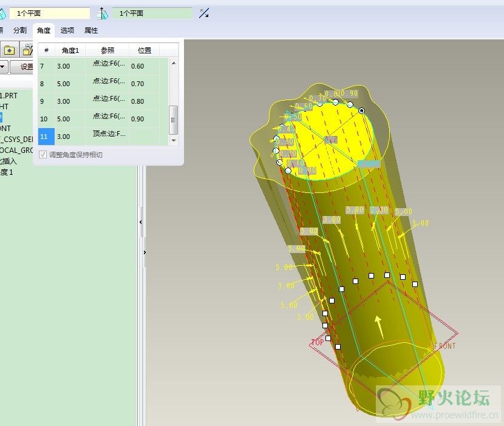Select _CSYS_DEF item in the model tree

(x=16, y=139)
